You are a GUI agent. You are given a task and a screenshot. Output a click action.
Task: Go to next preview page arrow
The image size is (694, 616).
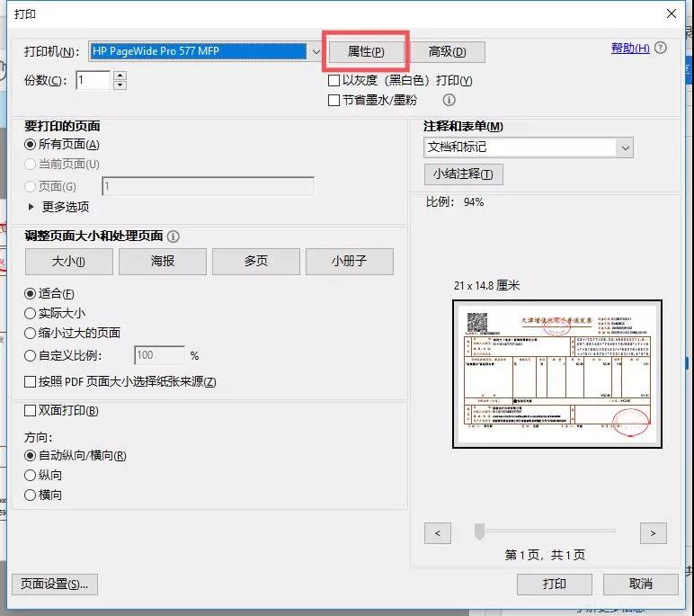coord(654,533)
